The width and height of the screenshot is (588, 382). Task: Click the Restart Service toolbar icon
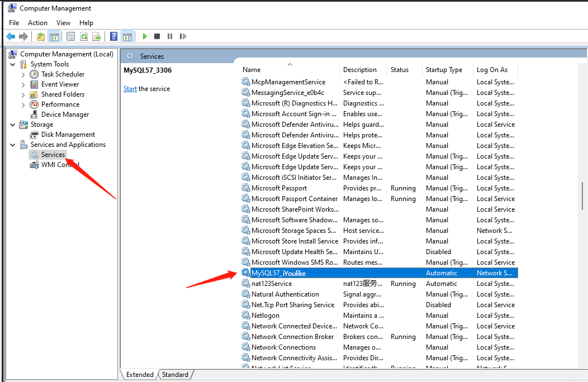coord(183,36)
